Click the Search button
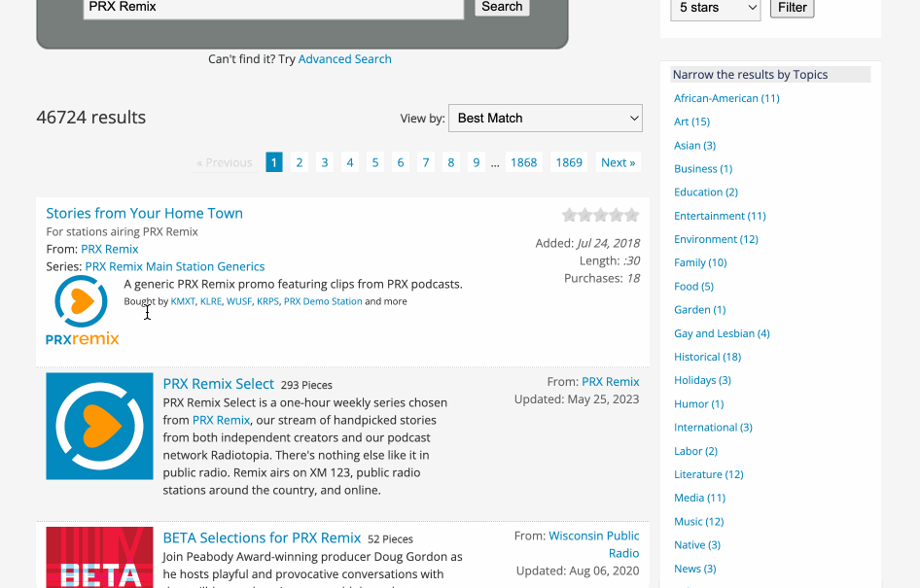Screen dimensions: 920x588 [502, 7]
